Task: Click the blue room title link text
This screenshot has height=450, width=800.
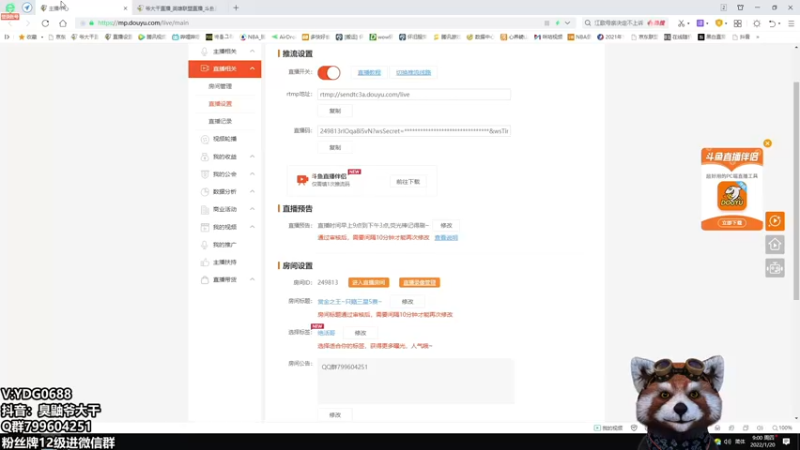Action: pyautogui.click(x=349, y=302)
